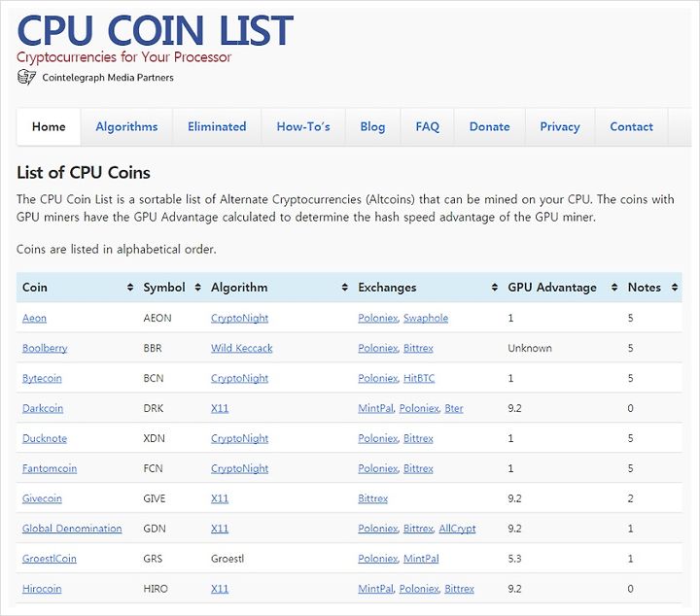Open CryptoNight algorithm in Ducknote row
This screenshot has width=700, height=616.
pyautogui.click(x=240, y=439)
